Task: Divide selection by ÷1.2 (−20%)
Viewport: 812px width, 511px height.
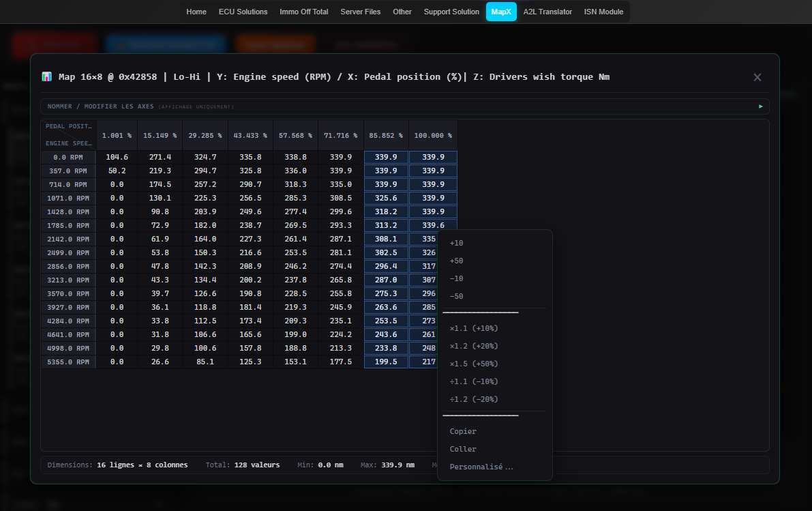Action: tap(494, 399)
